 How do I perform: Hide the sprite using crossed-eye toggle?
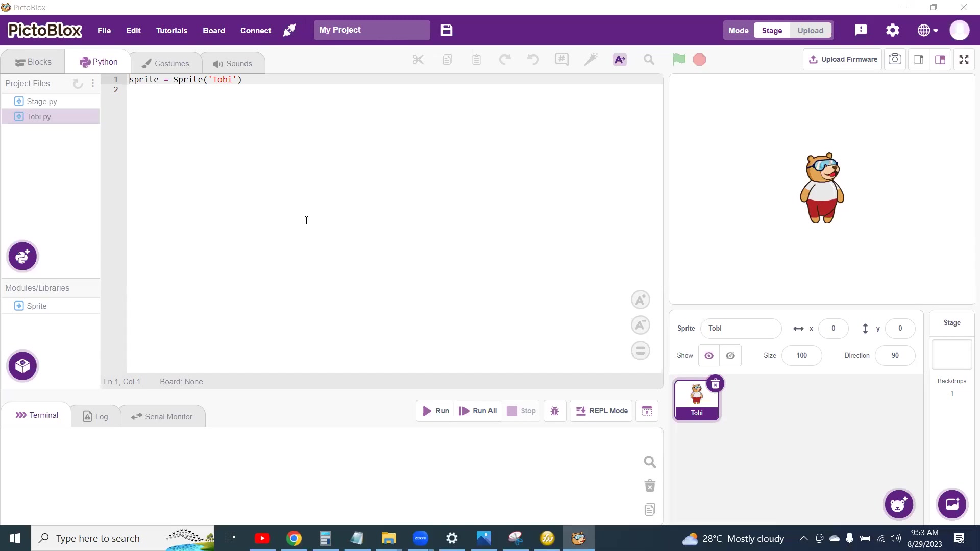pos(730,356)
